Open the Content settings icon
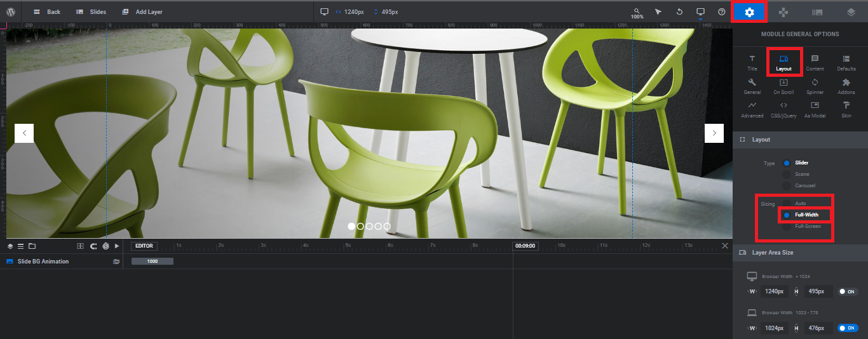This screenshot has width=868, height=339. point(815,62)
